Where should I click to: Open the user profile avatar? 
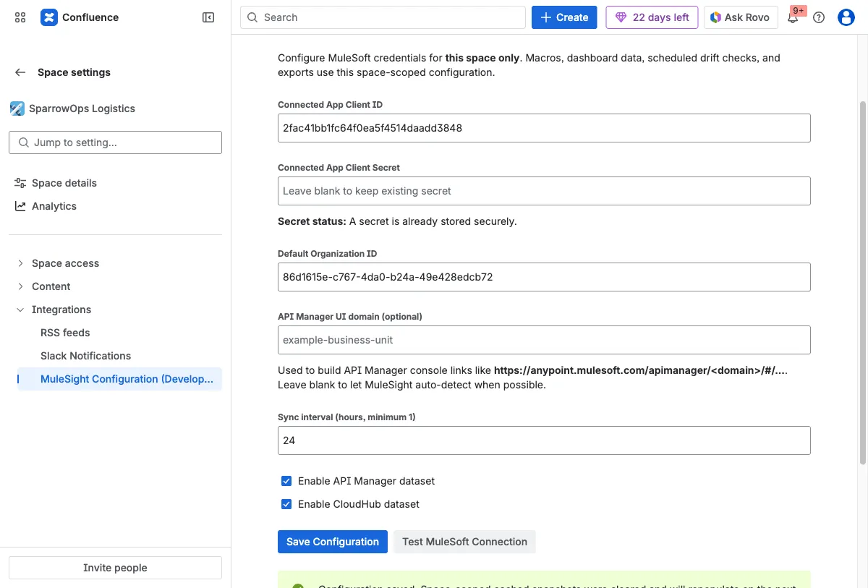(846, 17)
